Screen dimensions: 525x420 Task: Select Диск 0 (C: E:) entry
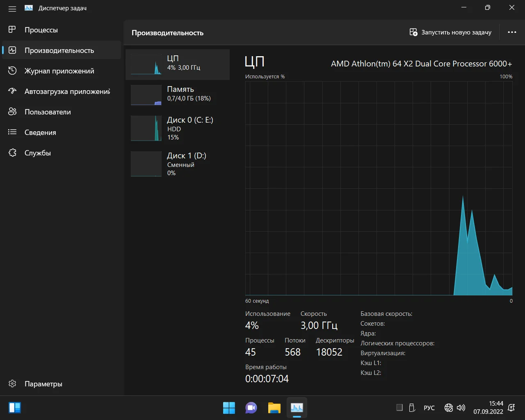tap(178, 128)
